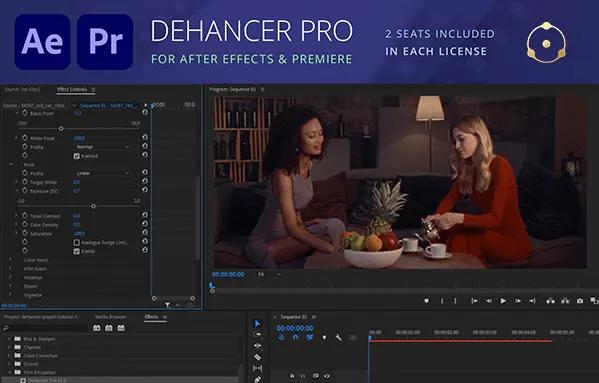The image size is (599, 383).
Task: Toggle animation stopwatch for Tonal Contrast
Action: coord(25,215)
